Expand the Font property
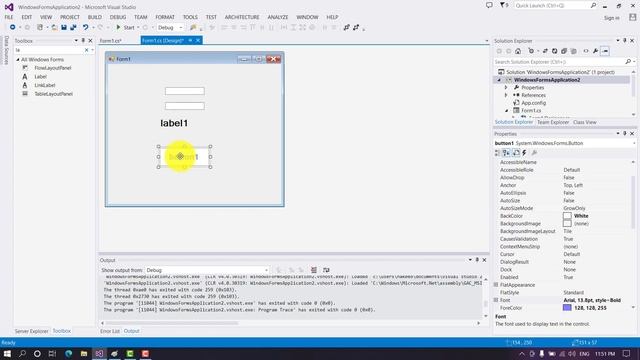 point(496,300)
